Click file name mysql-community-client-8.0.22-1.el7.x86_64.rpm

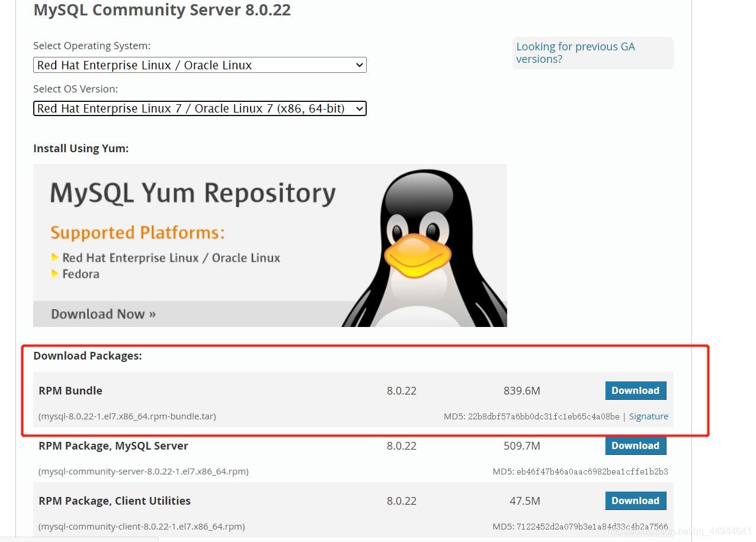pos(142,527)
